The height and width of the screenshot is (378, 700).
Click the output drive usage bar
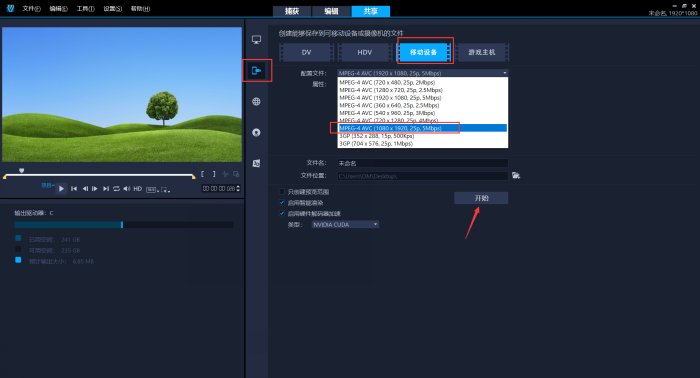pos(124,224)
